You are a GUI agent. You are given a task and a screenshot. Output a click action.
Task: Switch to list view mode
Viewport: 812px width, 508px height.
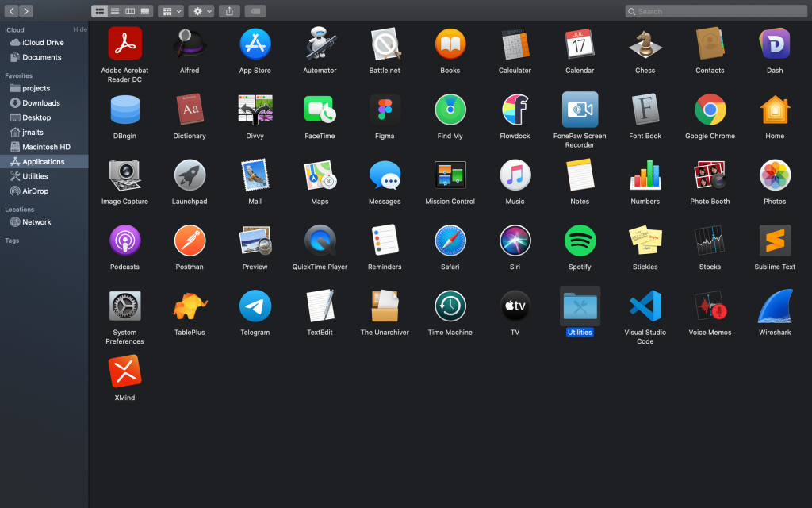[x=115, y=11]
